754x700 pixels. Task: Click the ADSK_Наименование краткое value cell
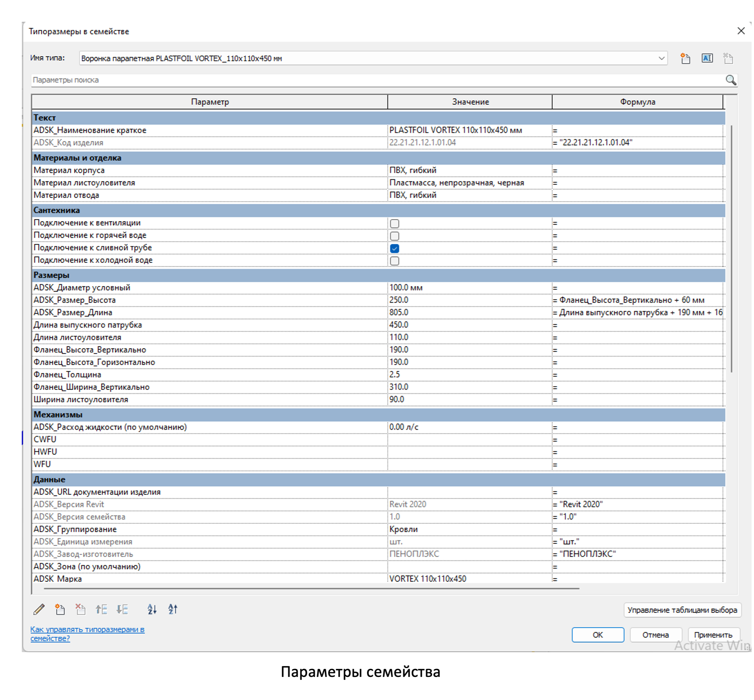tap(470, 130)
